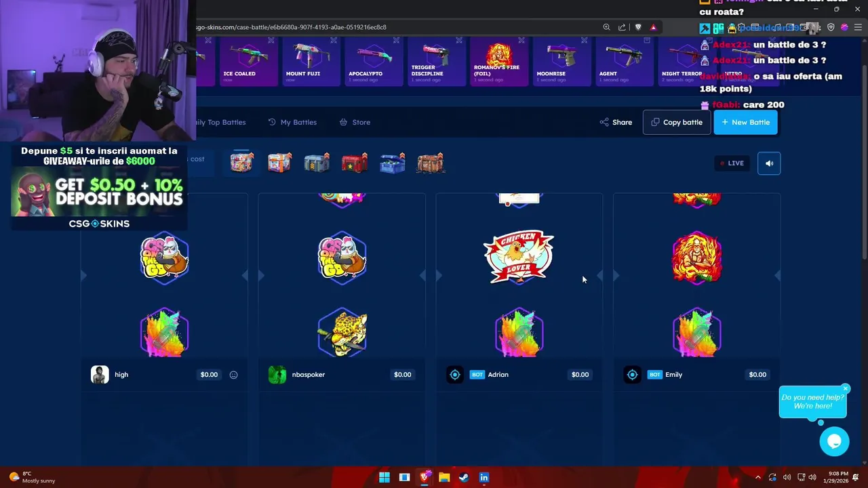Open the browser hamburger menu
Viewport: 868px width, 488px height.
(856, 27)
